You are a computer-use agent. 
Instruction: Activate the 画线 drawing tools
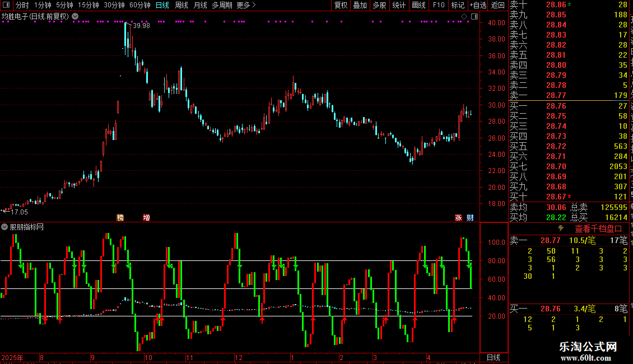[x=418, y=5]
